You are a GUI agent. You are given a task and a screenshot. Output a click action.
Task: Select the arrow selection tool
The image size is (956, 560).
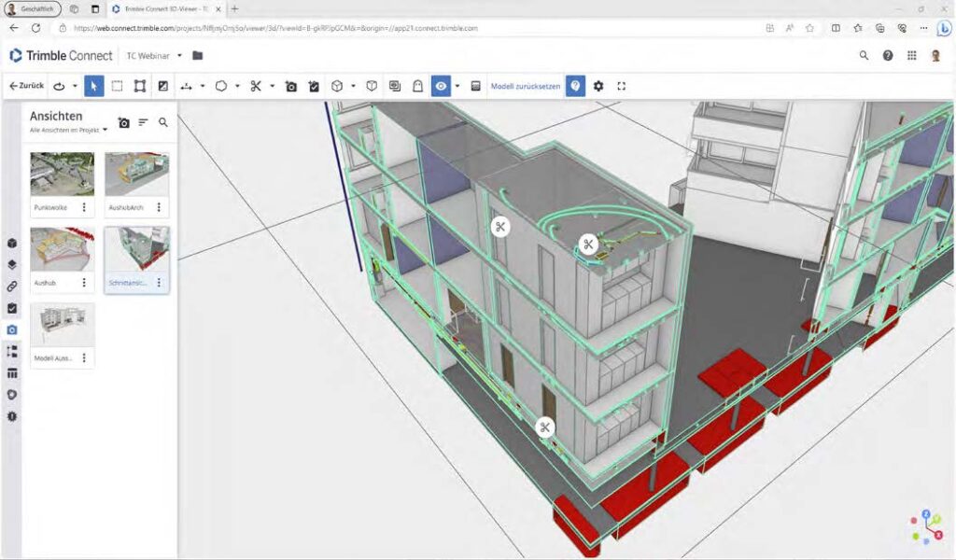tap(93, 86)
